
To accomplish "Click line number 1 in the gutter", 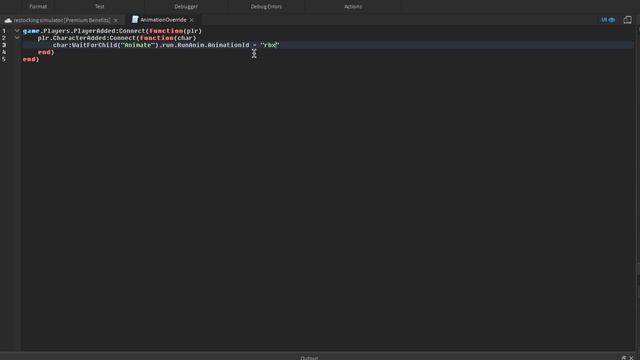I will tap(4, 31).
